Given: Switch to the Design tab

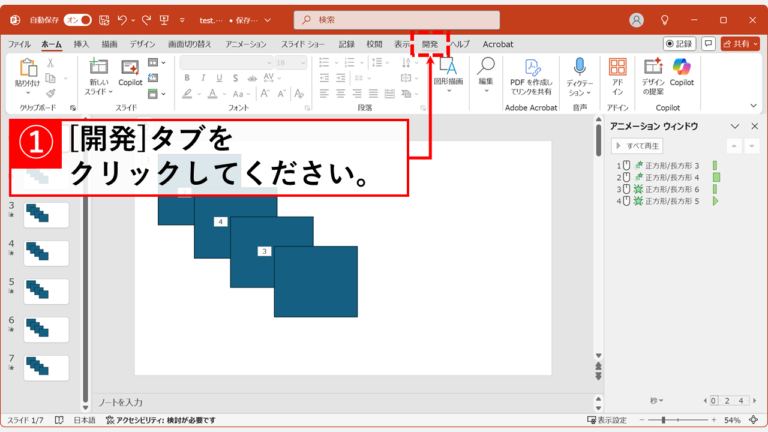Looking at the screenshot, I should [x=142, y=44].
